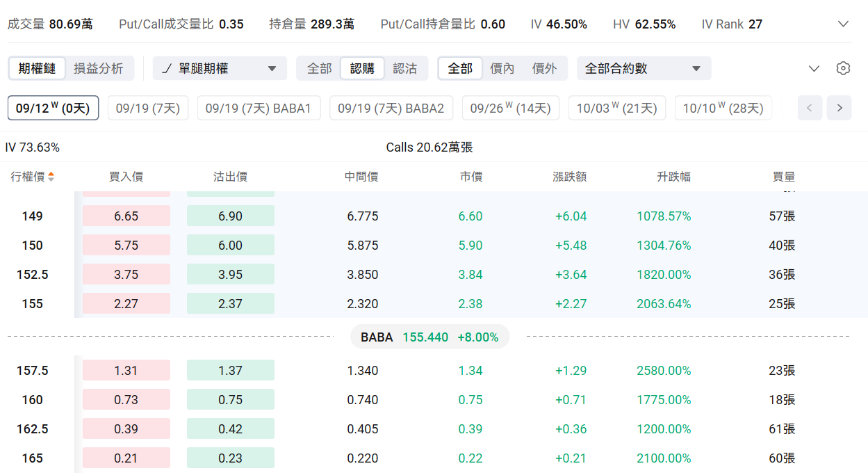Select the 09/26 weekly expiry date
This screenshot has height=473, width=868.
coord(510,108)
